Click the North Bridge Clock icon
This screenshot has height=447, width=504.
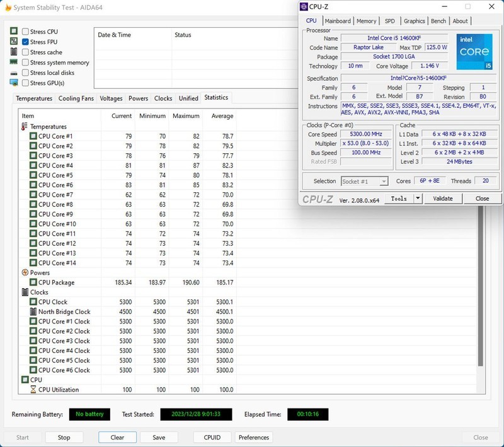33,311
